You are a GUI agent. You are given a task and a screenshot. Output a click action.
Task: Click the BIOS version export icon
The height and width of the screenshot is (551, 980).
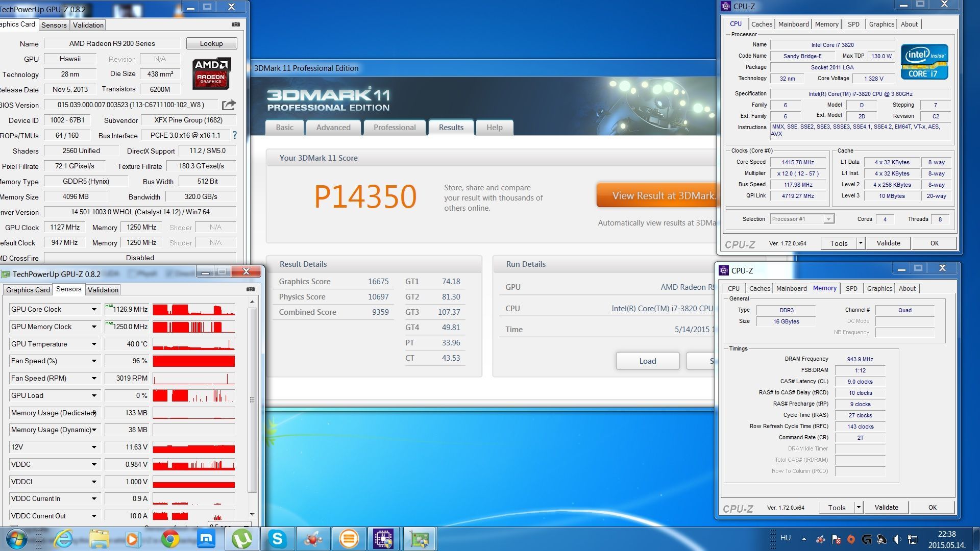pyautogui.click(x=229, y=105)
